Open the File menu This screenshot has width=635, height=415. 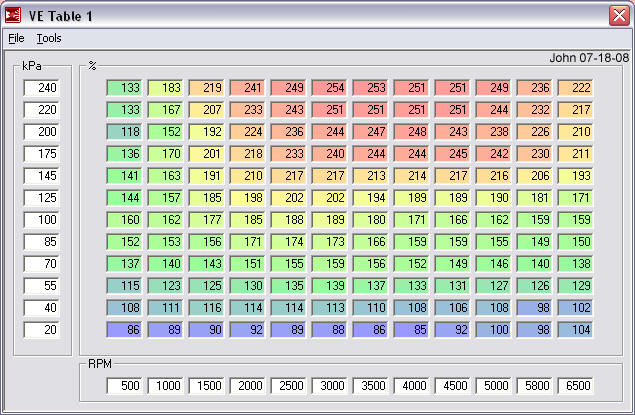16,38
